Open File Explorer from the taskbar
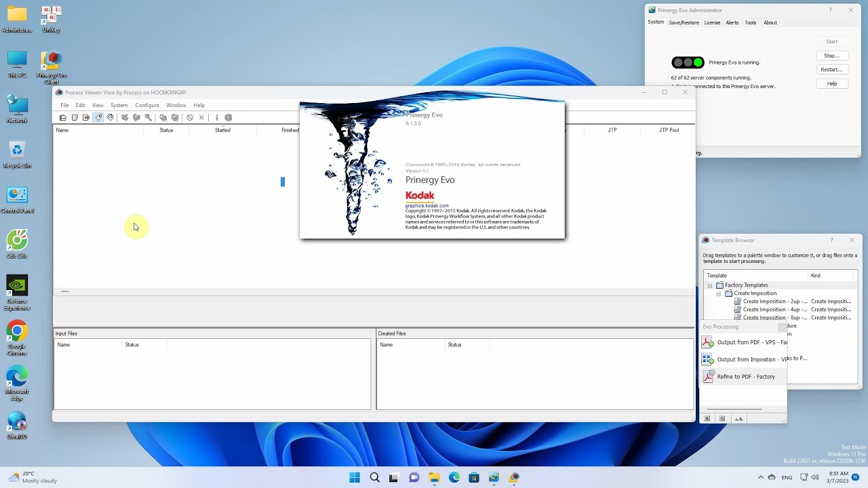Viewport: 868px width, 488px height. tap(434, 477)
